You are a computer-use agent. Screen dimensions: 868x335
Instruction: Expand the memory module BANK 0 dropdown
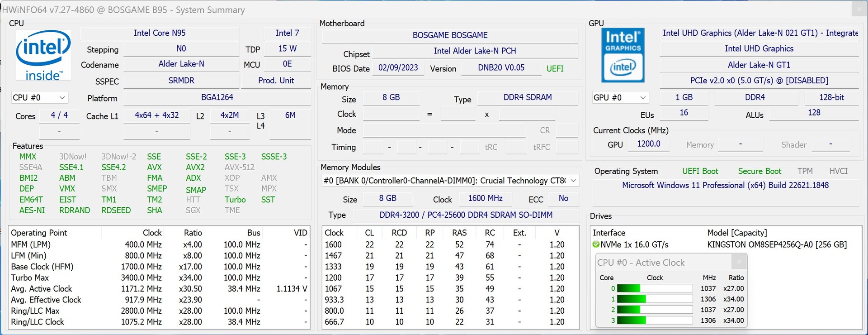pos(573,181)
